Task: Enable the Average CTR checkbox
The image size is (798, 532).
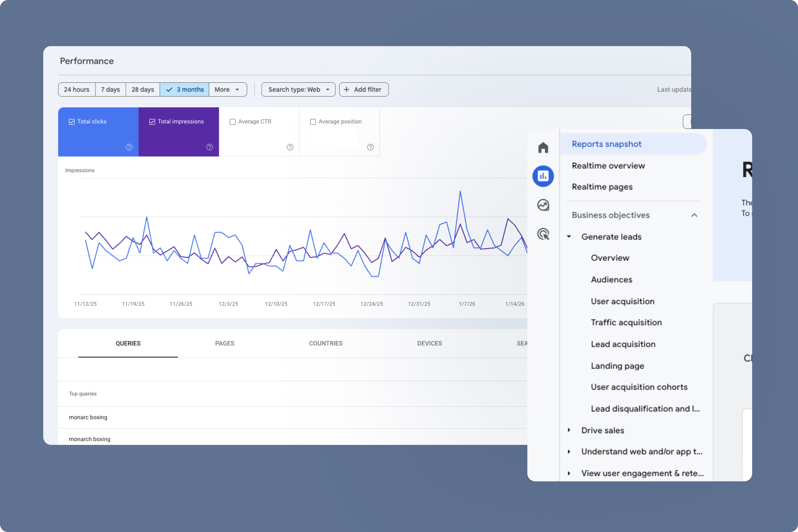Action: point(232,122)
